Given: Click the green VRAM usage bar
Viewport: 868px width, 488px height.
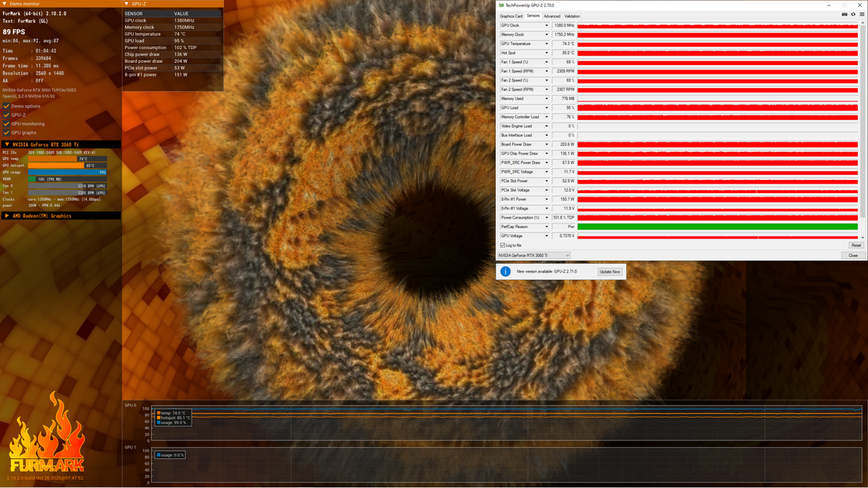Looking at the screenshot, I should 33,179.
